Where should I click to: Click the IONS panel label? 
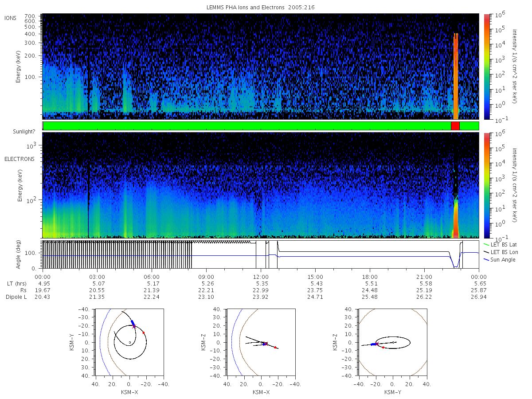pos(11,18)
